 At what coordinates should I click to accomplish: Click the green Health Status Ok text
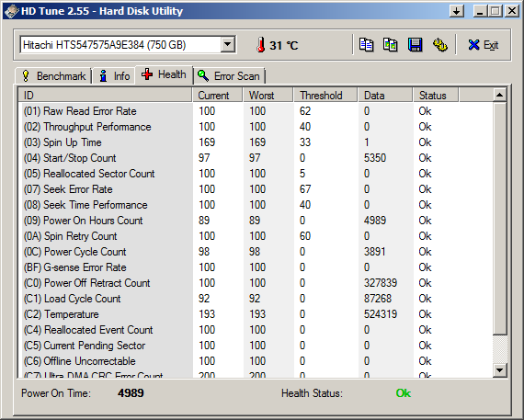(404, 393)
